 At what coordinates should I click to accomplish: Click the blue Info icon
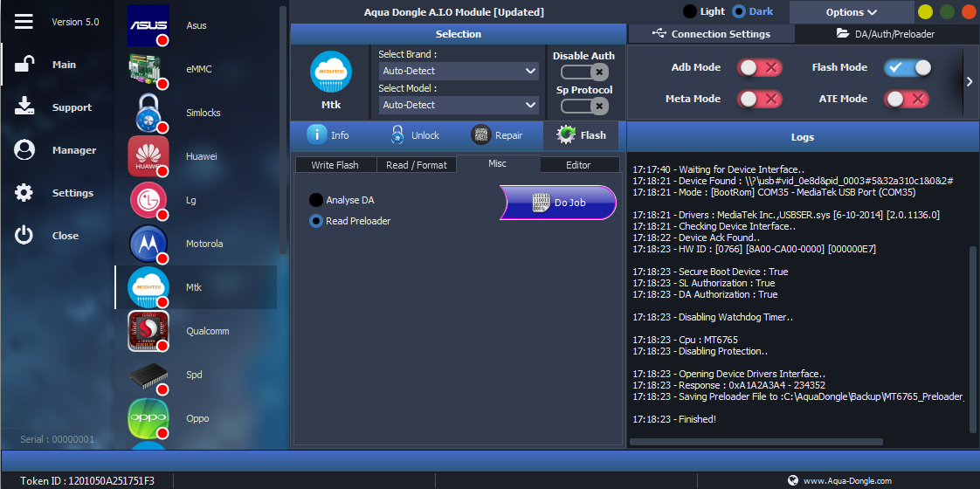317,134
